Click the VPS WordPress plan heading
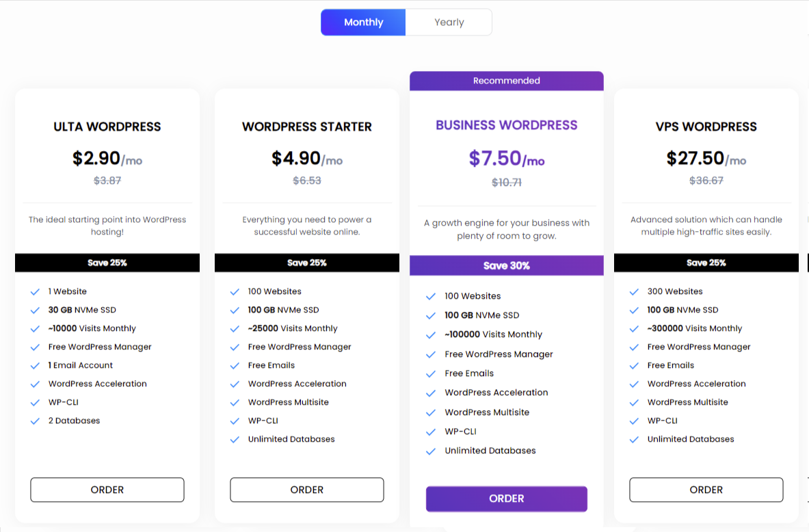Screen dimensions: 809x532 706,127
